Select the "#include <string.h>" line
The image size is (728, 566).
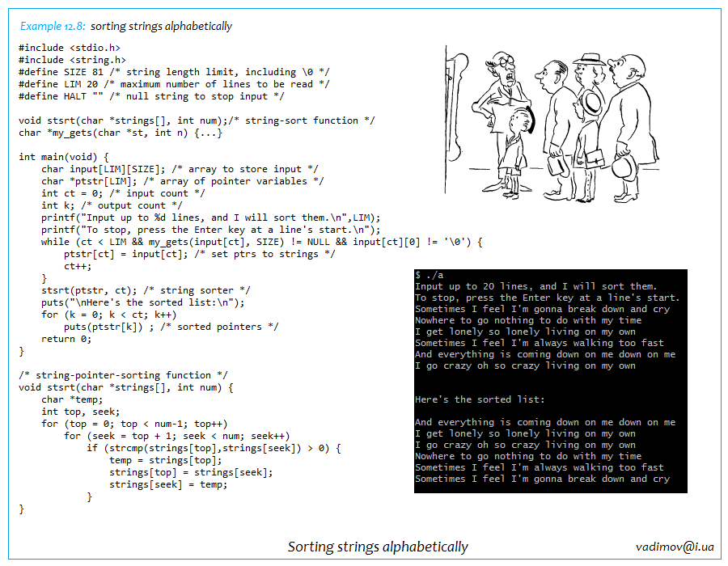pos(73,60)
